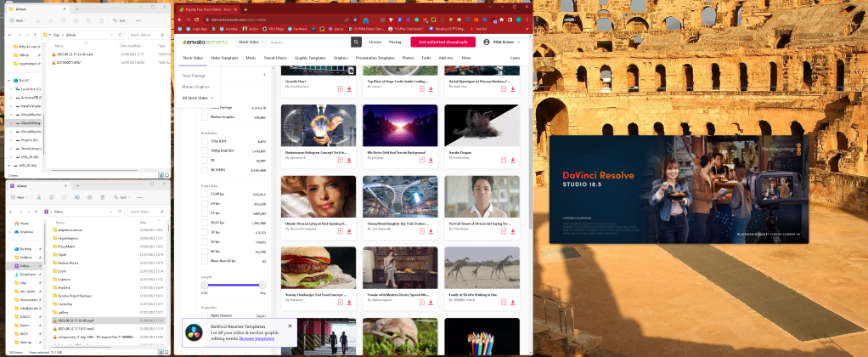This screenshot has height=357, width=868.
Task: Bookmark the Yummy Hamburger video
Action: point(340,302)
